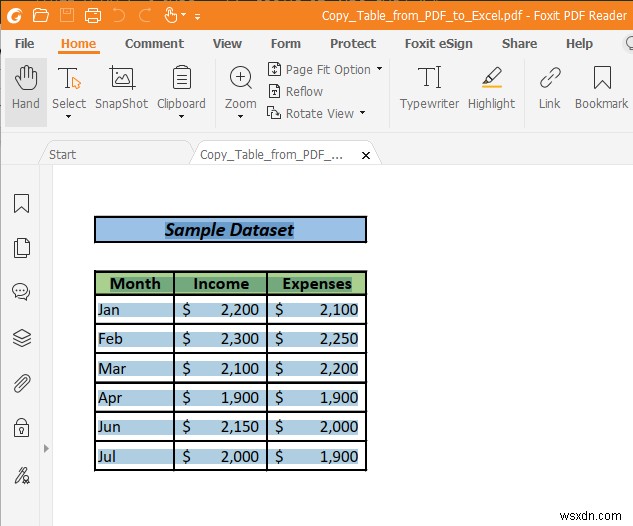Open the Protect ribbon tab
The height and width of the screenshot is (526, 633).
[353, 44]
